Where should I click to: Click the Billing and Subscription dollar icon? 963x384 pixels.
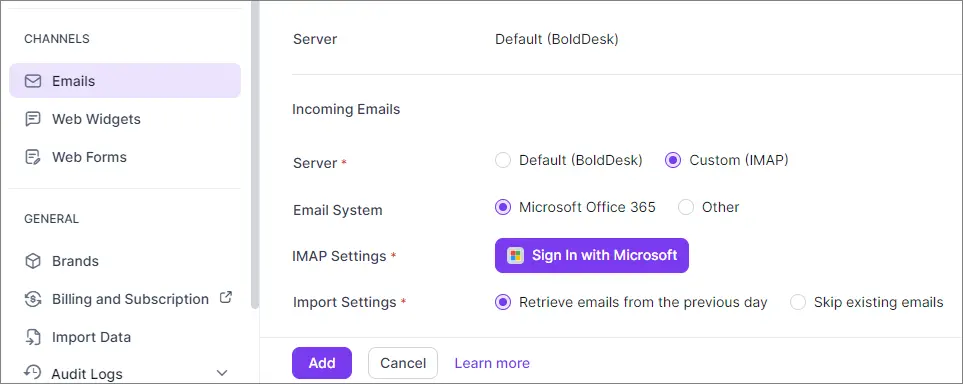[x=33, y=299]
